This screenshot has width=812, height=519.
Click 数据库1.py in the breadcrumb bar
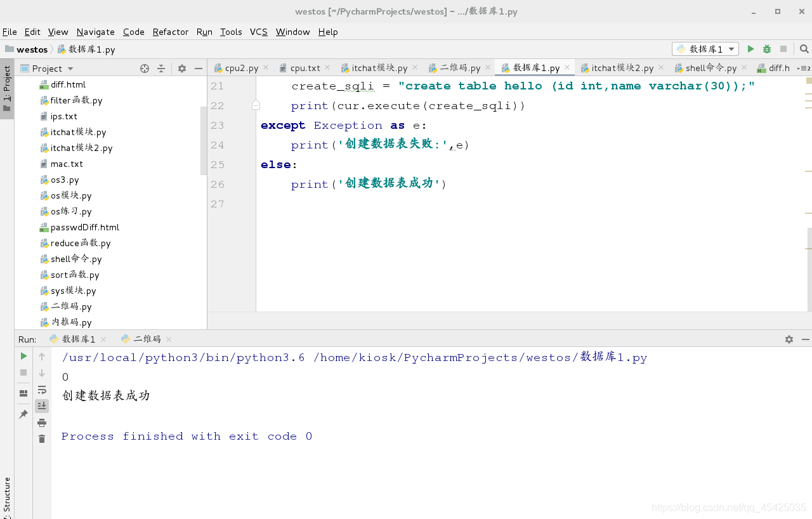(91, 49)
